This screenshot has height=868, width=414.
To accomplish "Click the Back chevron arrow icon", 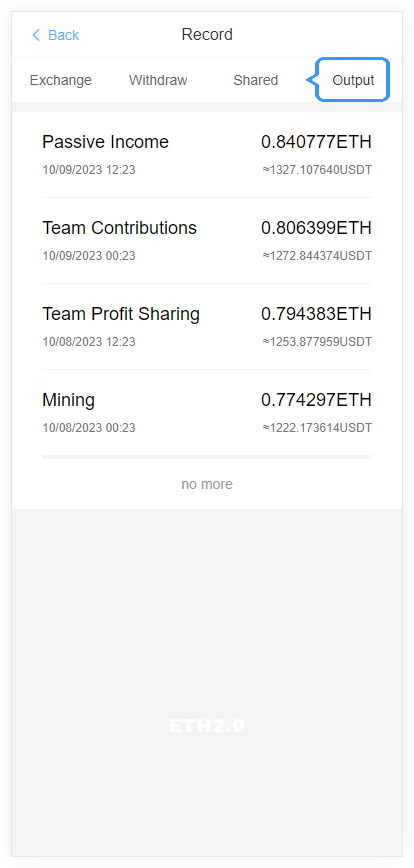I will pyautogui.click(x=36, y=35).
